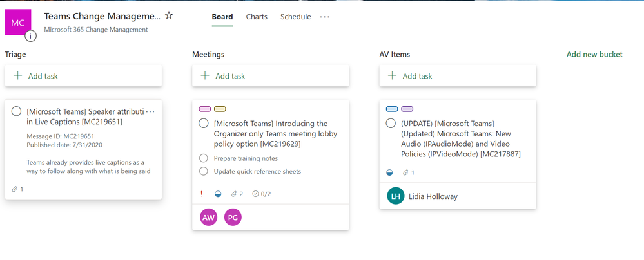The height and width of the screenshot is (260, 644).
Task: Open the Organizer only Teams meeting lobby task title
Action: (276, 134)
